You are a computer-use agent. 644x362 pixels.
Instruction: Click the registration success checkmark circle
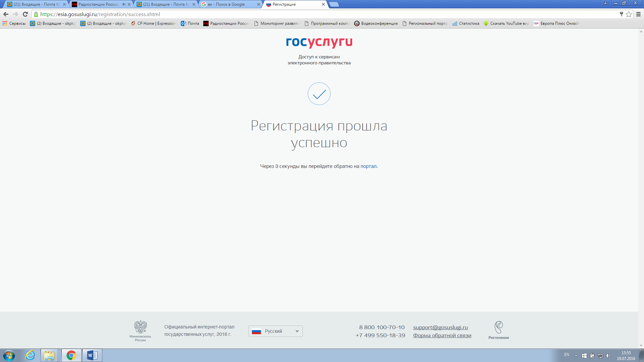(319, 94)
